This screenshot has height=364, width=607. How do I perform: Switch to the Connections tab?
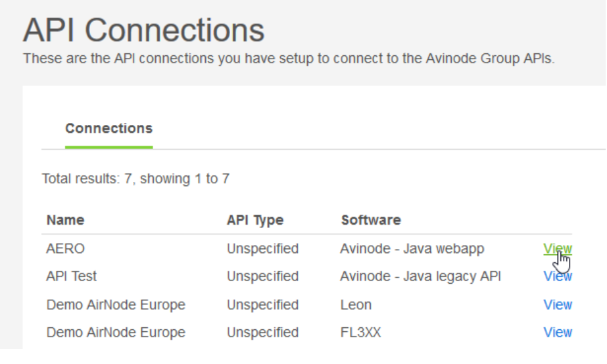(x=109, y=128)
